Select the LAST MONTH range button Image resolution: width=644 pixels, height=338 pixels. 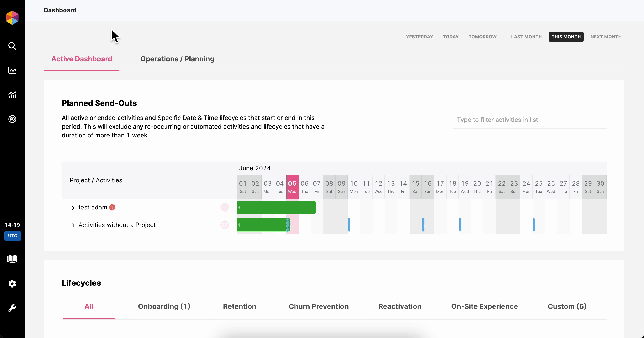click(x=526, y=37)
